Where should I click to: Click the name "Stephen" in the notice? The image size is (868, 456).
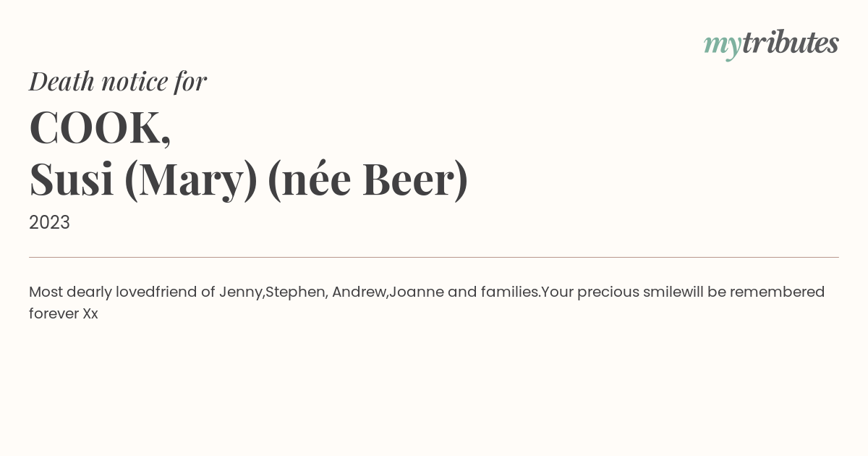tap(295, 292)
